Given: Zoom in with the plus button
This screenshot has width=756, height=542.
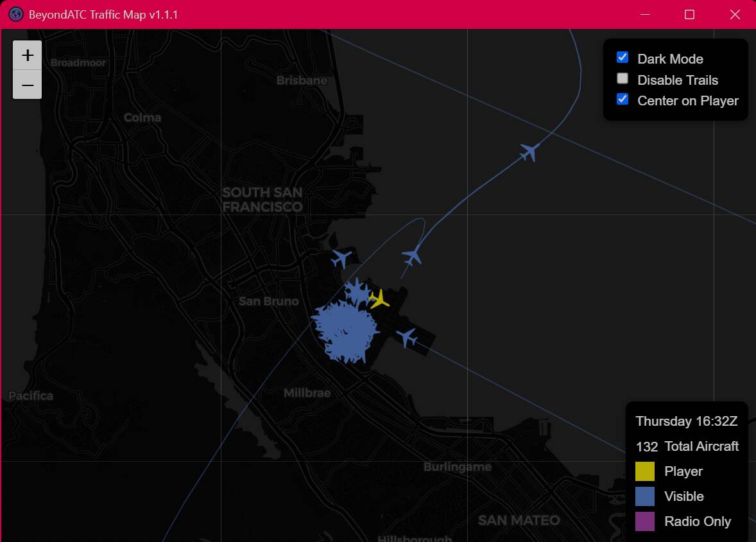Looking at the screenshot, I should 28,55.
